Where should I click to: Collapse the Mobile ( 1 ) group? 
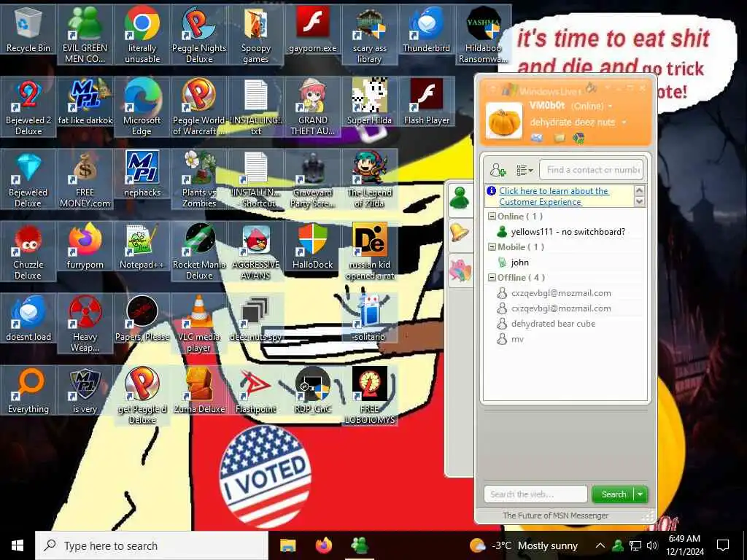(x=492, y=246)
